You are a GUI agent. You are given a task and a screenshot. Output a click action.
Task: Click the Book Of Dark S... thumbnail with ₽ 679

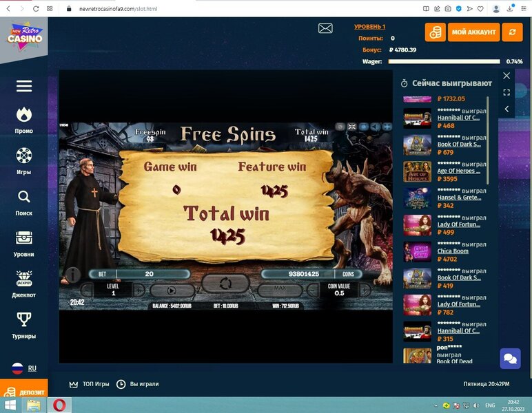[x=418, y=145]
